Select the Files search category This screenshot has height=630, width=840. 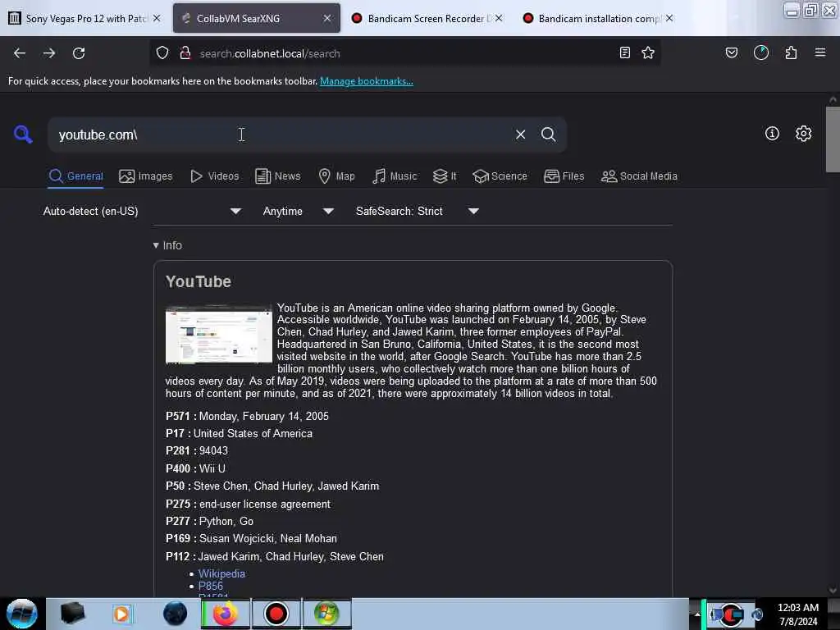click(564, 176)
